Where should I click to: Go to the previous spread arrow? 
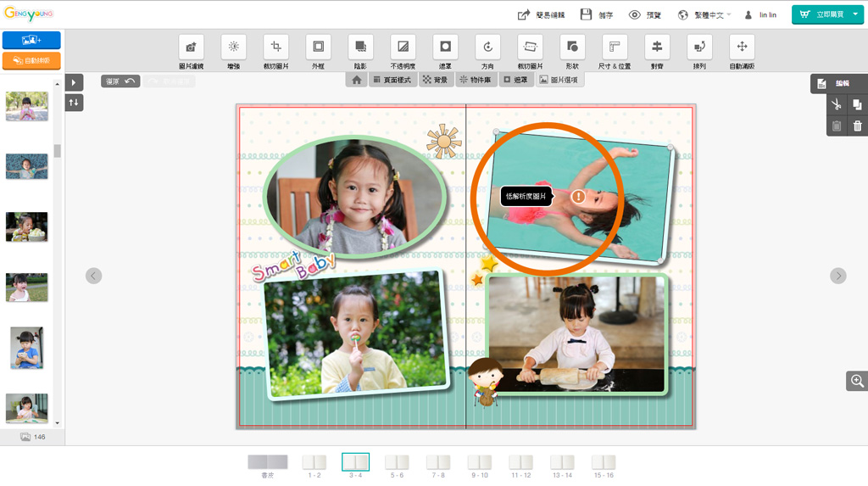pos(93,276)
